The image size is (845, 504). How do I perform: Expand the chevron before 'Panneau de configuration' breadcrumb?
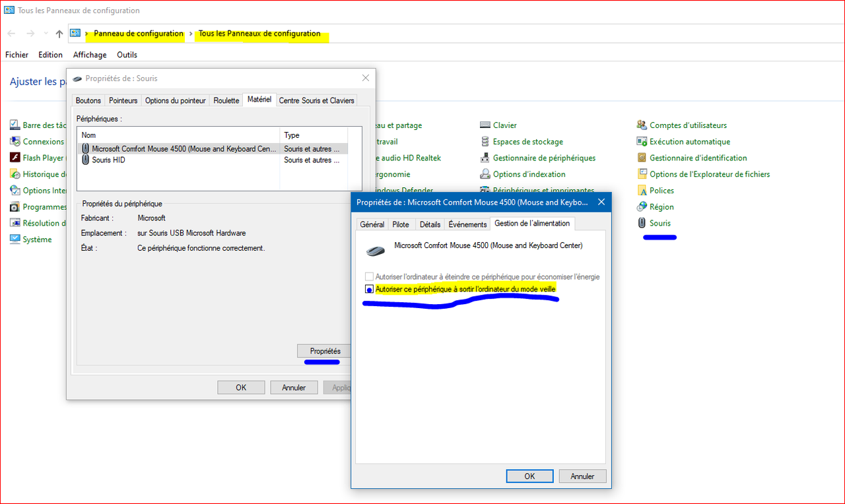[87, 34]
